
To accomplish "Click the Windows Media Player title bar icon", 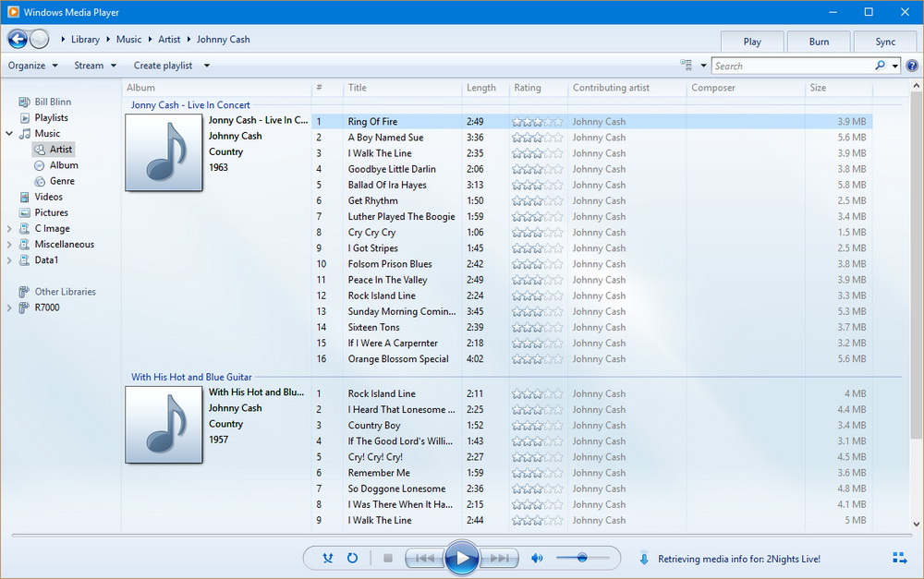I will (13, 12).
